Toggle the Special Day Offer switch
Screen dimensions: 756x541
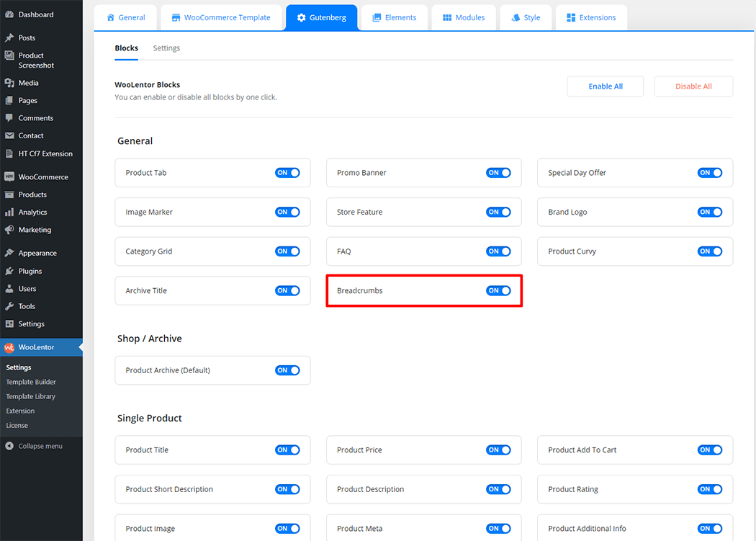point(710,173)
